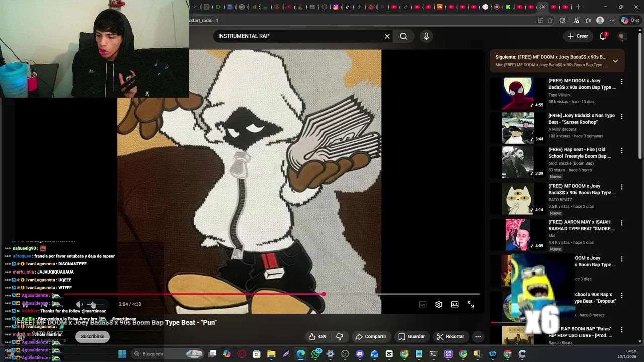The image size is (644, 362).
Task: Collapse the Siguiente mix panel chevron
Action: coord(615,61)
